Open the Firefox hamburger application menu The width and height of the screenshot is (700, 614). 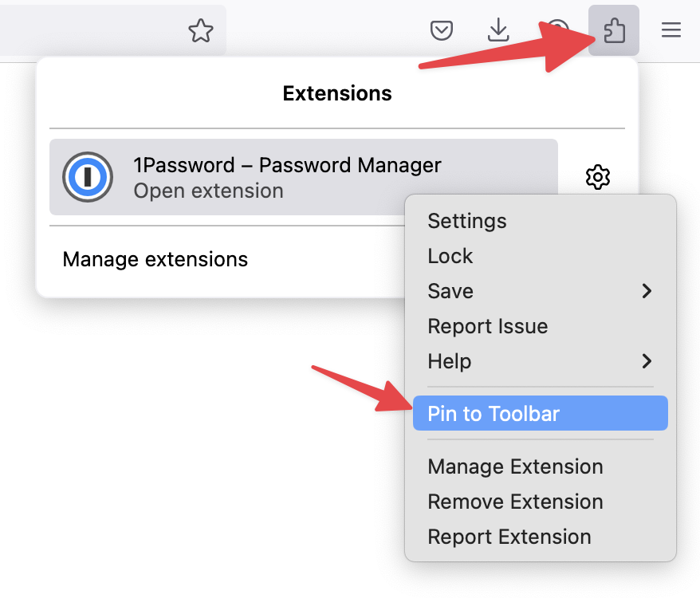(671, 31)
